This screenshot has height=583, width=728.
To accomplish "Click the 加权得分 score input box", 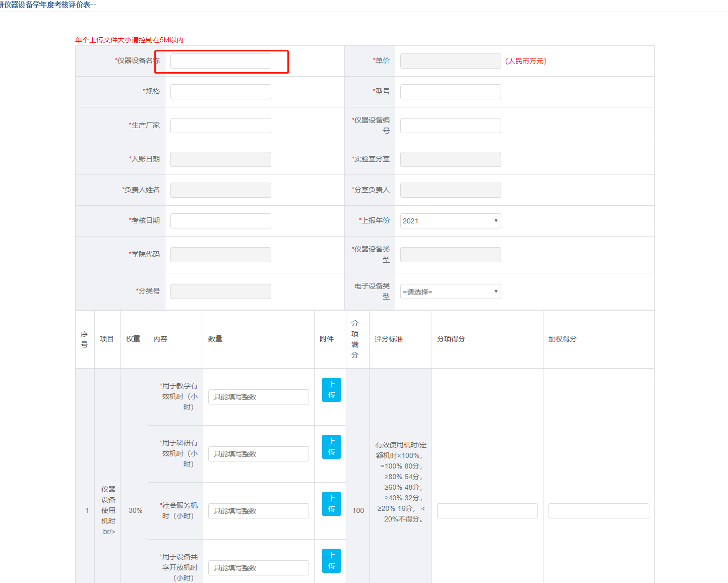I will [598, 511].
